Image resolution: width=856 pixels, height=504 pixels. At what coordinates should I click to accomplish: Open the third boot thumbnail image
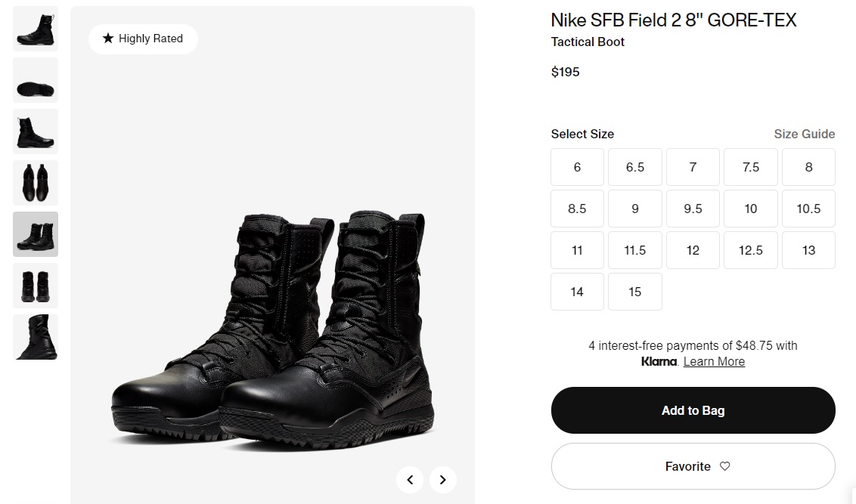tap(36, 131)
